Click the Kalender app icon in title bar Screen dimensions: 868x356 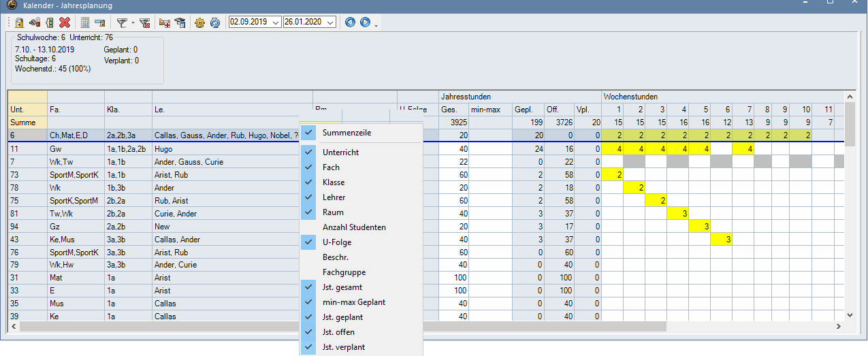(12, 4)
